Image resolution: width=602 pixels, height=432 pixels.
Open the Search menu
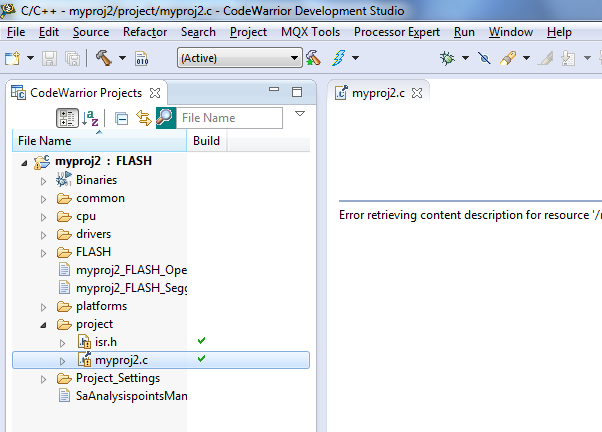(198, 32)
